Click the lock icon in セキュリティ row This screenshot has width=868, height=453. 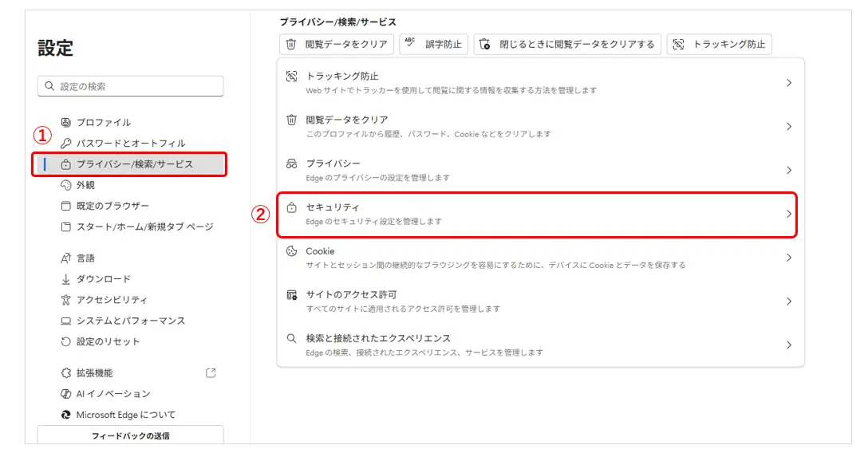tap(291, 207)
